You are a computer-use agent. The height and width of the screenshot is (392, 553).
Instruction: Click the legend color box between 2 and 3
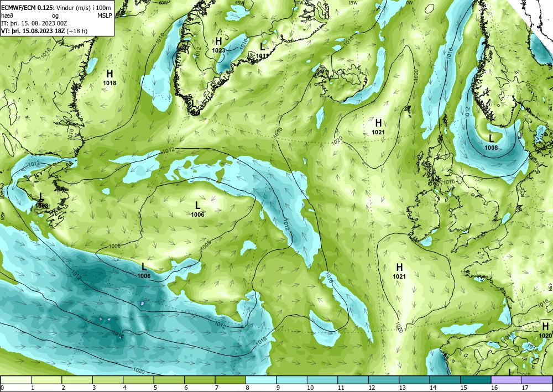tap(77, 380)
